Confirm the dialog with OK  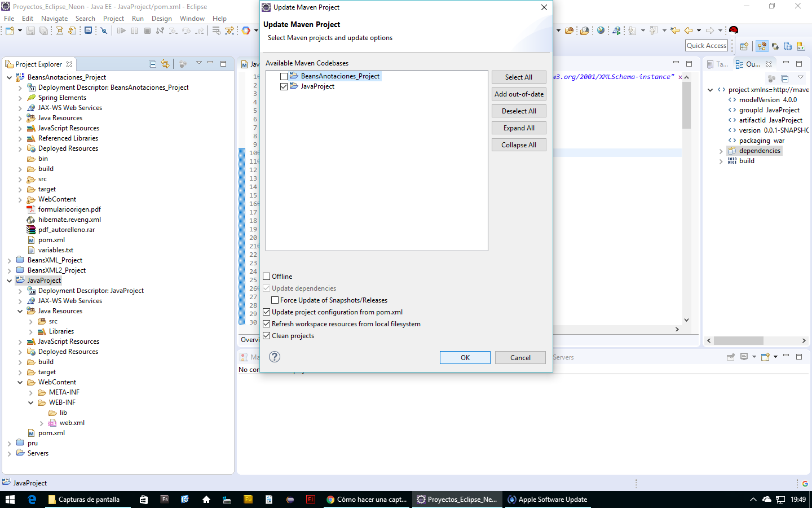[465, 358]
